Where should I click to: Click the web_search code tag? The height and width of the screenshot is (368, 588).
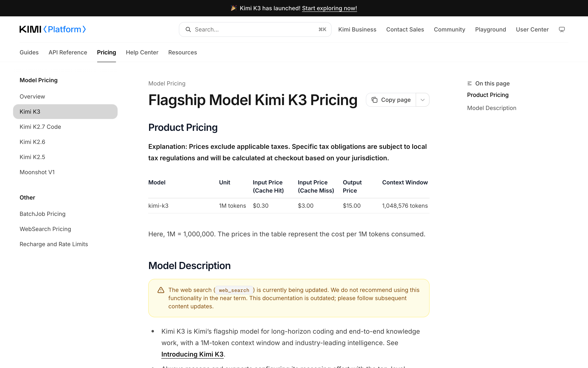pos(234,290)
